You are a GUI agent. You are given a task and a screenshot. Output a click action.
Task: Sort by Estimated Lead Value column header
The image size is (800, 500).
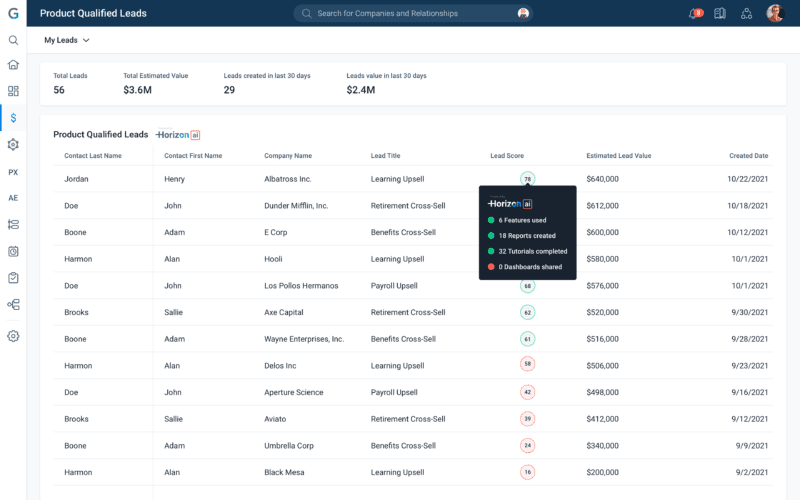tap(618, 156)
